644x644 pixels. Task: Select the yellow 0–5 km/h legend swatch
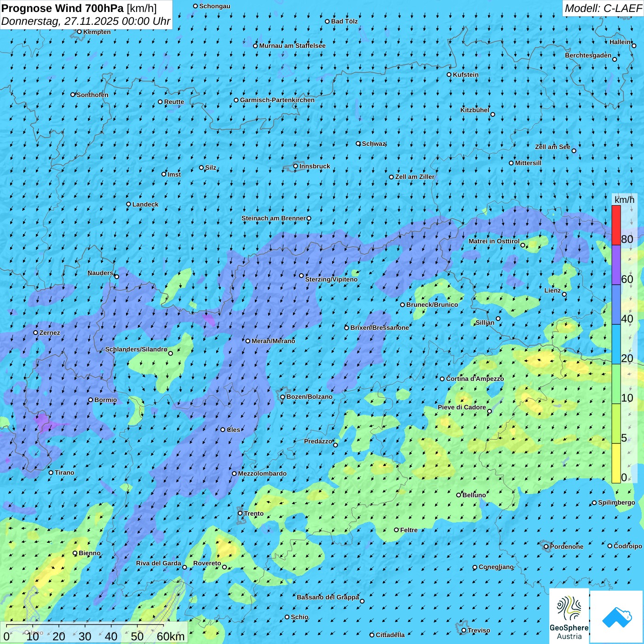coord(616,463)
